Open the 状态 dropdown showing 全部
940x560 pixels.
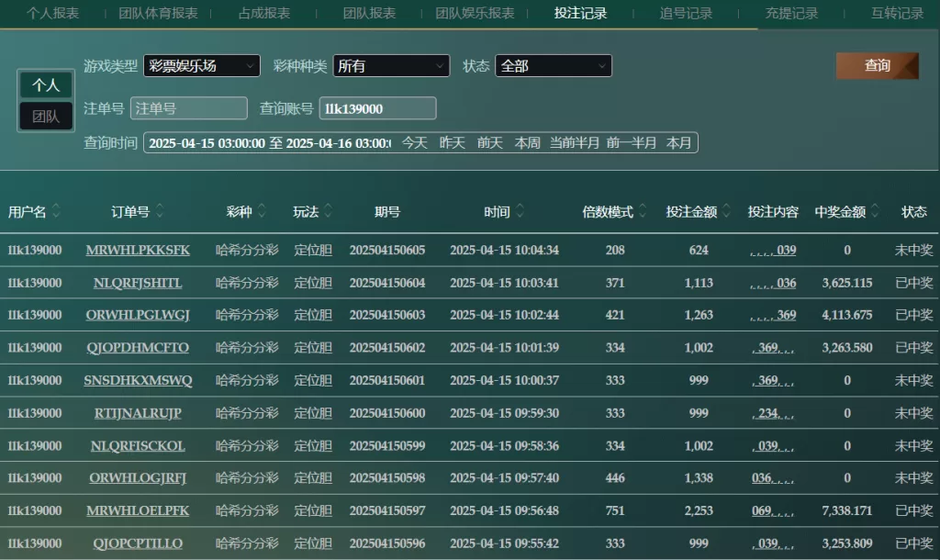tap(554, 66)
